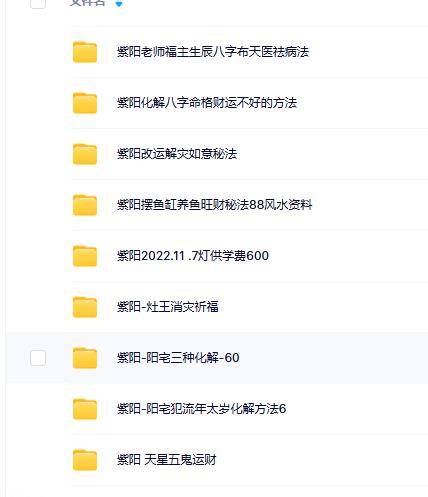Sort by file name using blue arrow
This screenshot has width=428, height=497.
tap(119, 4)
